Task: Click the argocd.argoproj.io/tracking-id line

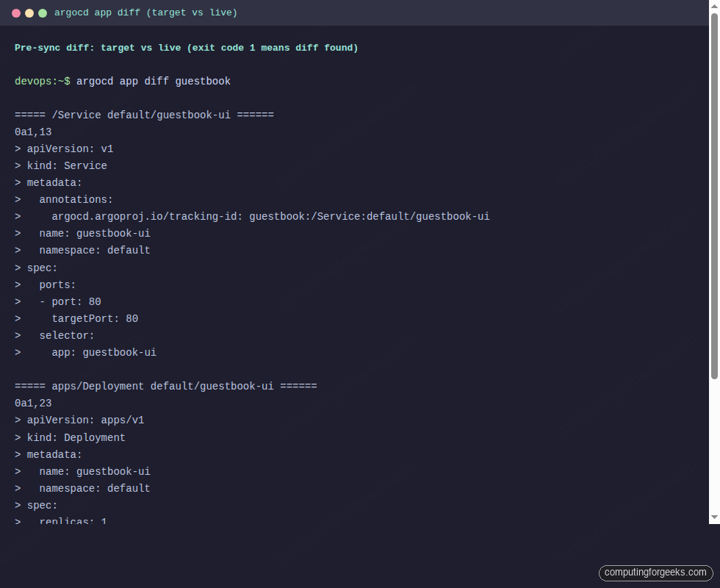Action: coord(252,216)
